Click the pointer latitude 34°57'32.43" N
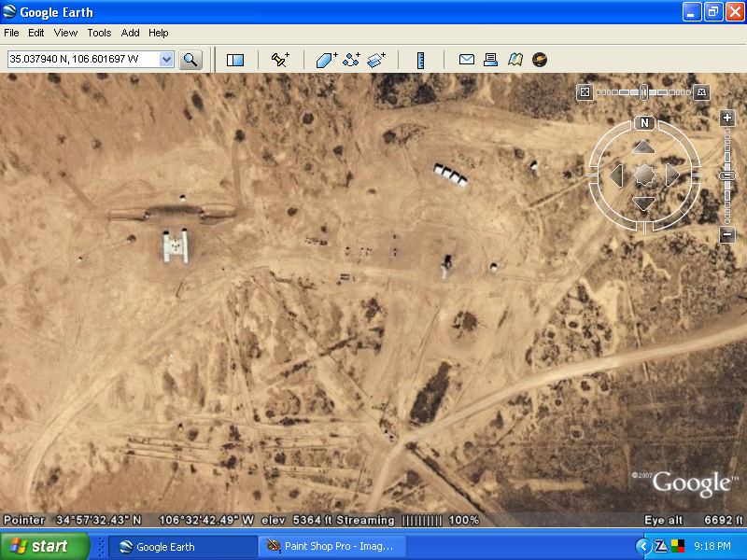The height and width of the screenshot is (560, 747). [99, 520]
